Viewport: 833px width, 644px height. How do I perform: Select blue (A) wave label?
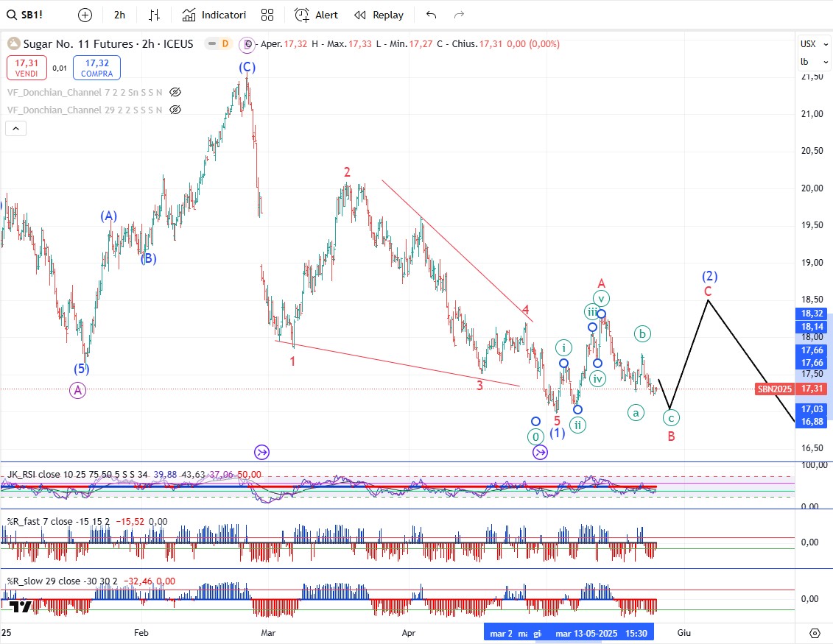click(109, 216)
